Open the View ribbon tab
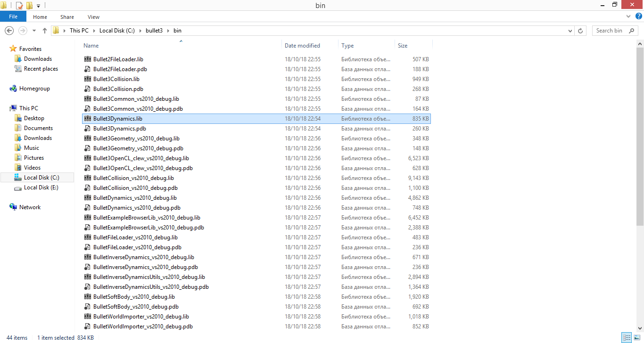This screenshot has width=644, height=343. [x=93, y=17]
